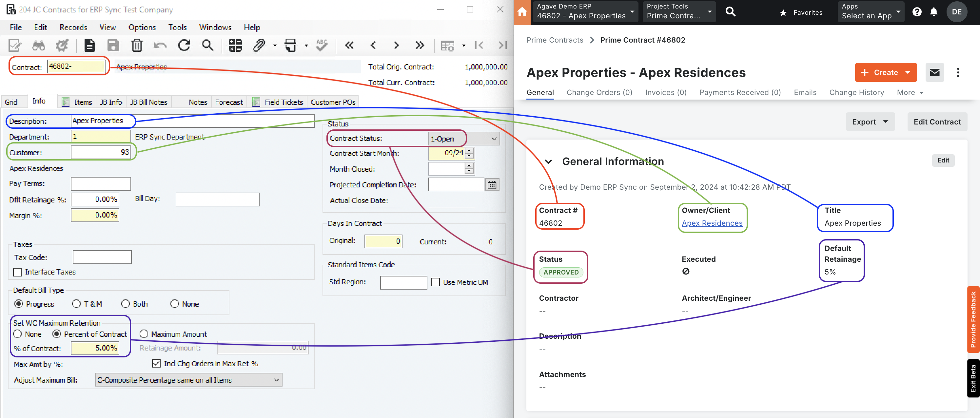Uncheck Incl Chg Orders in Max Ret %
Viewport: 980px width, 418px height.
[x=156, y=363]
